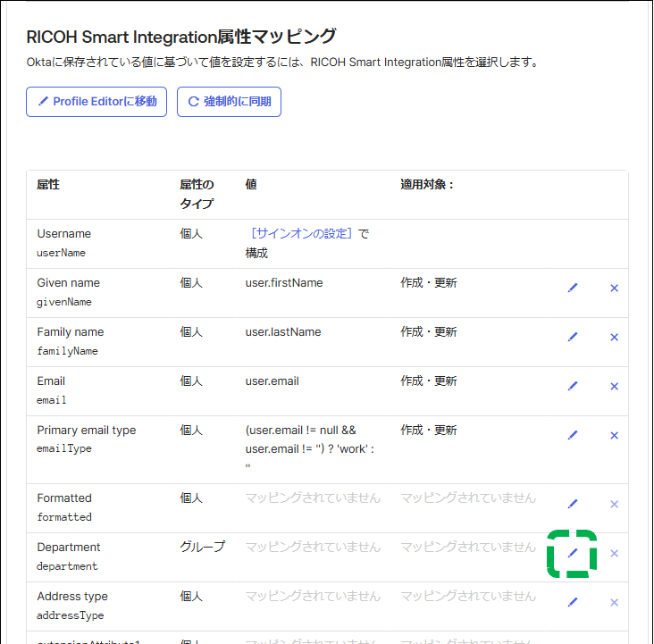
Task: Edit the Primary email type mapping
Action: click(x=573, y=436)
